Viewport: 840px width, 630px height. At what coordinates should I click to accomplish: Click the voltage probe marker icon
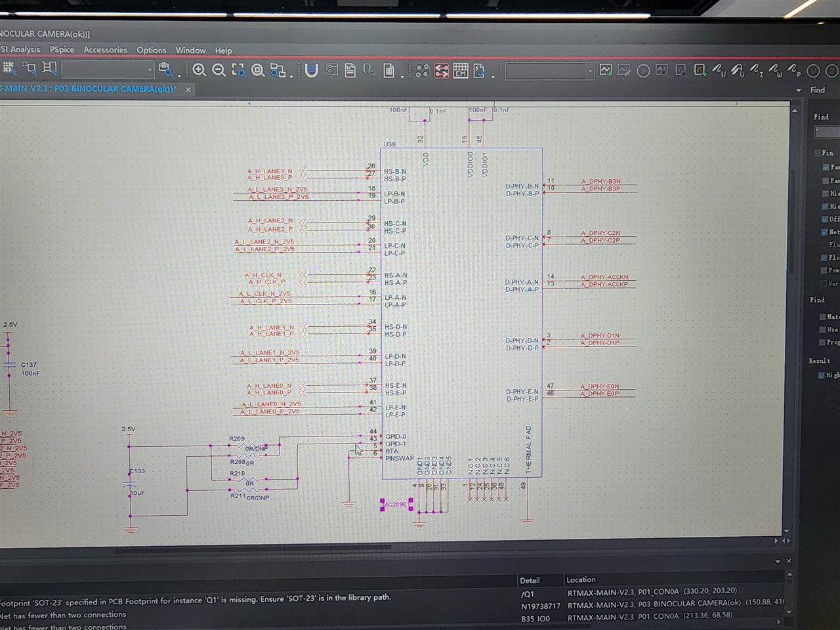pos(719,70)
